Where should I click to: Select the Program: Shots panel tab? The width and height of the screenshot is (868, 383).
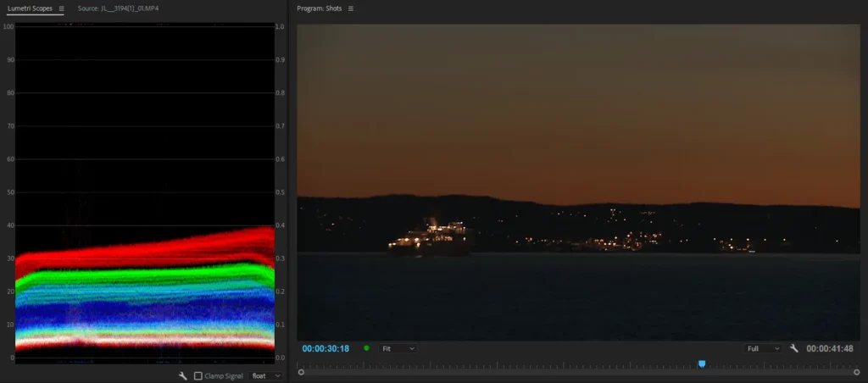[x=319, y=8]
